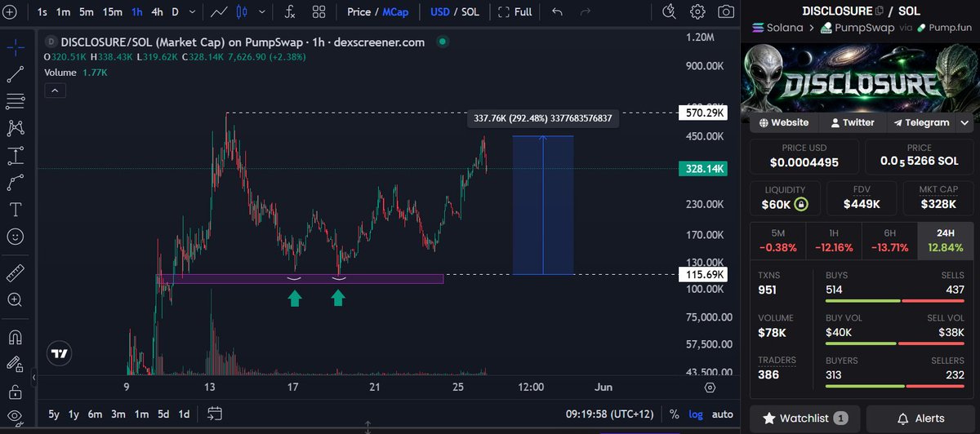Screen dimensions: 980x434
Task: Select the 6H price change tab
Action: pos(889,241)
